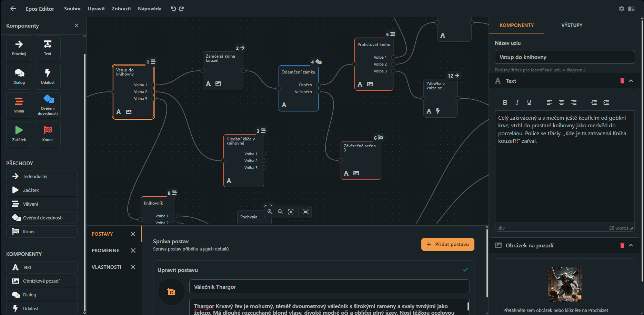Toggle italic formatting in text editor
644x315 pixels.
[x=517, y=102]
